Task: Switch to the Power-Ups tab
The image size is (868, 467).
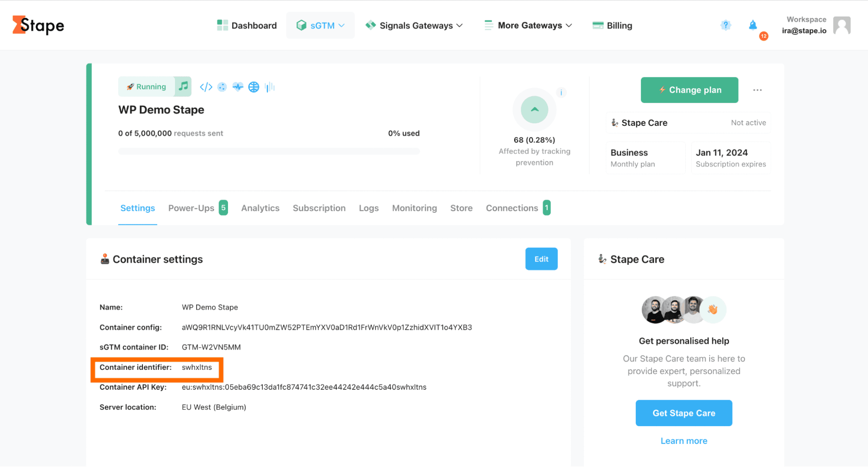Action: (198, 208)
